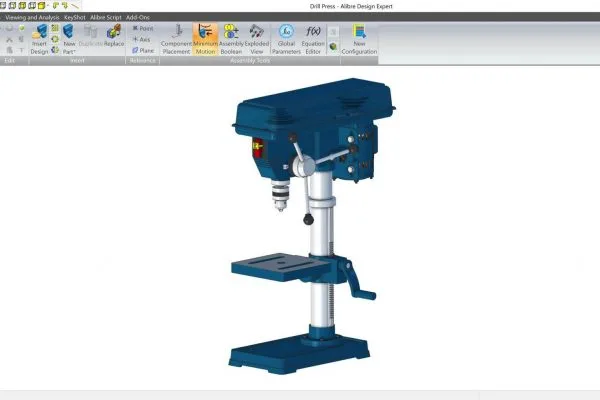Create a New Configuration
Viewport: 600px width, 400px height.
pos(359,39)
